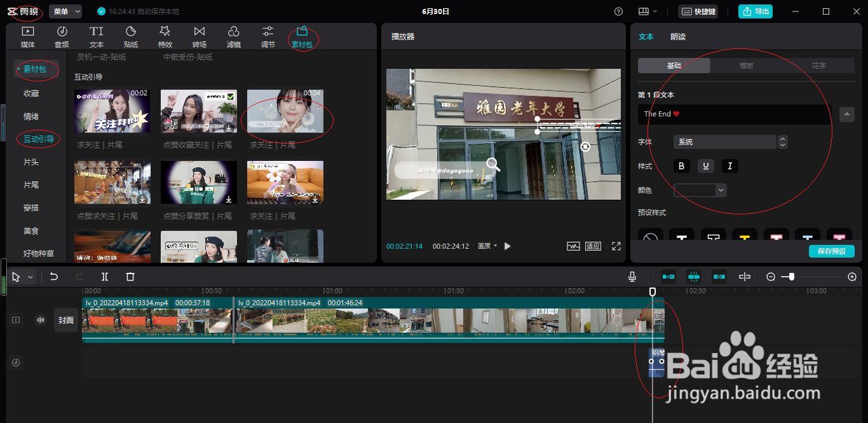Expand selection tool dropdown arrow
868x423 pixels.
tap(30, 277)
